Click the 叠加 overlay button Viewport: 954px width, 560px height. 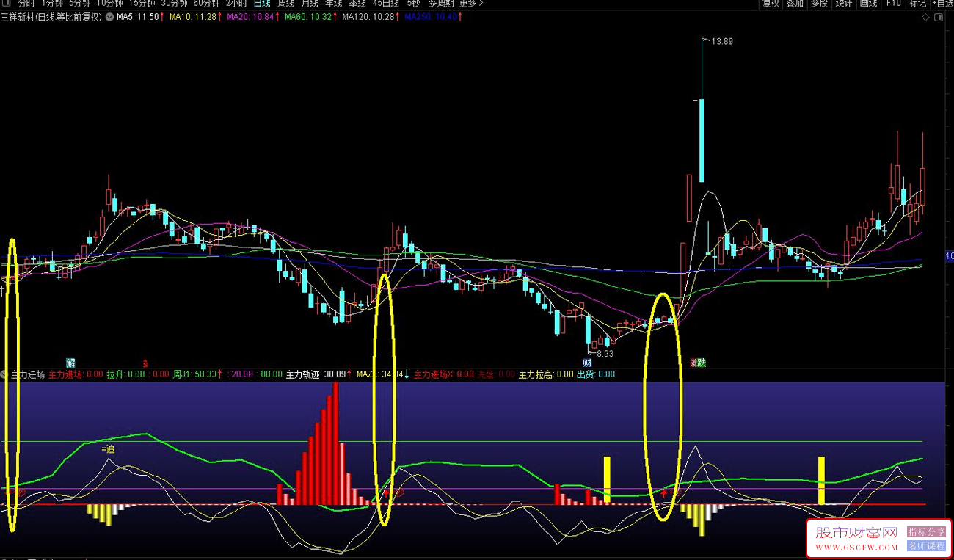tap(795, 3)
